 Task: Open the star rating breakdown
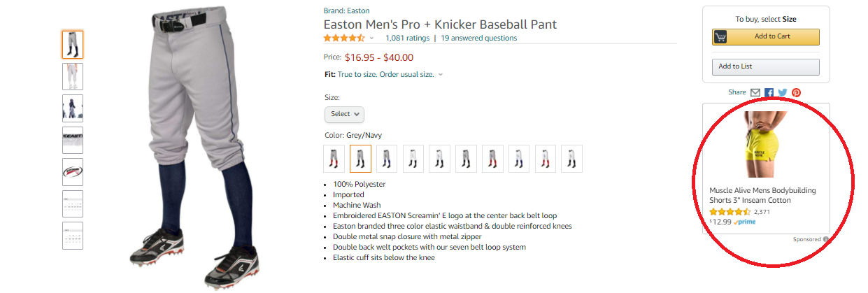[343, 38]
